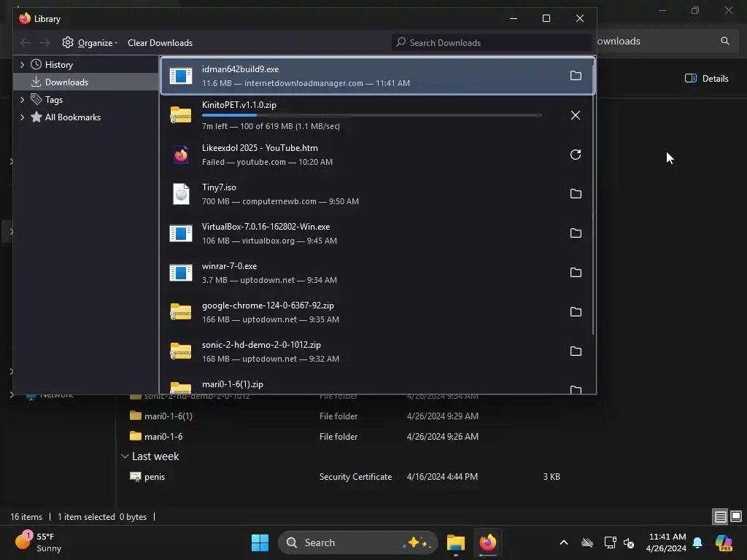The width and height of the screenshot is (747, 560).
Task: Open the Windows Start menu
Action: pos(260,542)
